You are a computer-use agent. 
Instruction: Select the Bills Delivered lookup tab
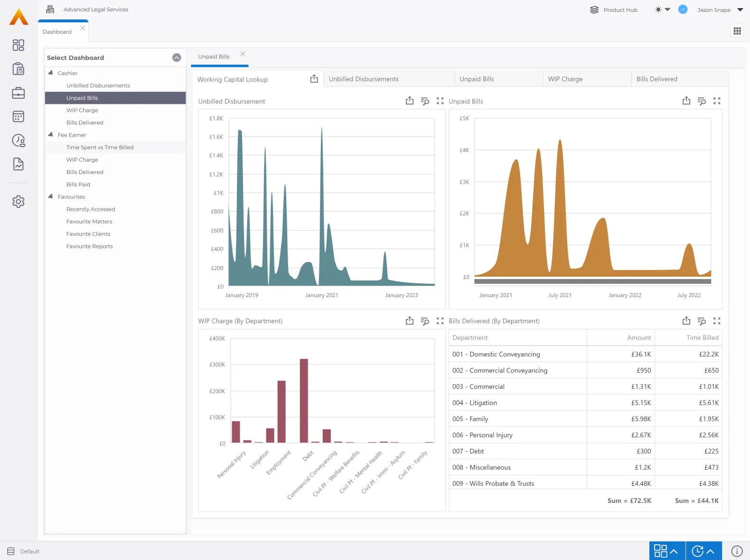click(x=656, y=79)
